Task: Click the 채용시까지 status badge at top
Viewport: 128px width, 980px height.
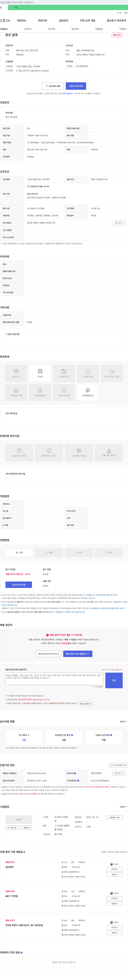Action: point(117,35)
